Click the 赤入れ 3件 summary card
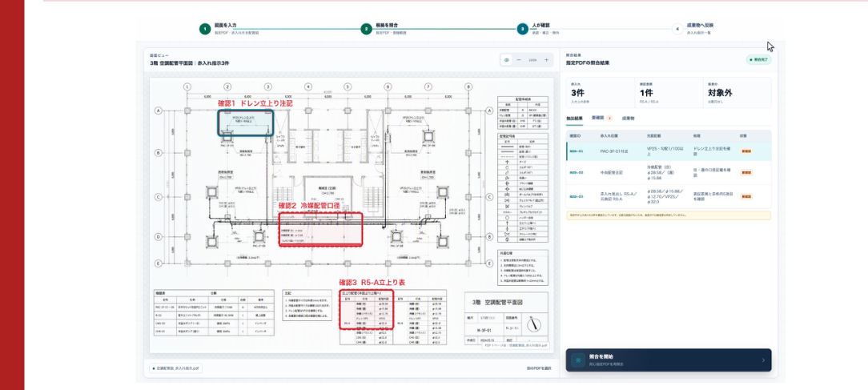Viewport: 868px width, 390px height. (600, 93)
